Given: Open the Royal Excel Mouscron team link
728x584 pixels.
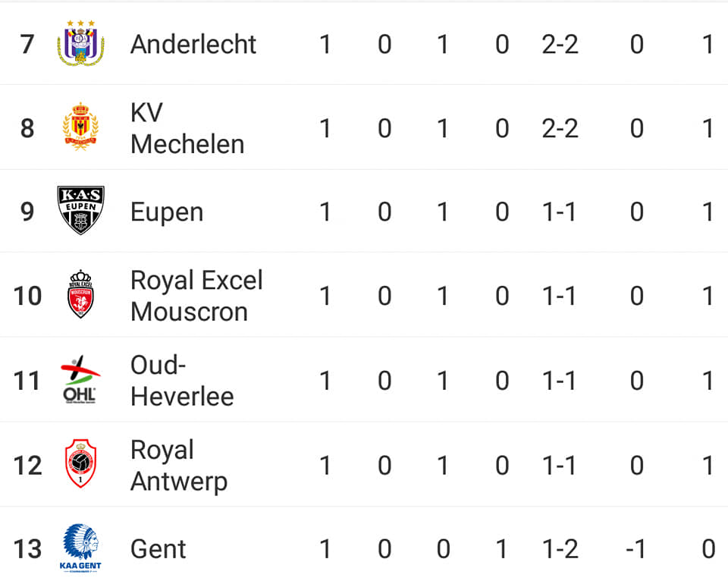Looking at the screenshot, I should (x=196, y=297).
